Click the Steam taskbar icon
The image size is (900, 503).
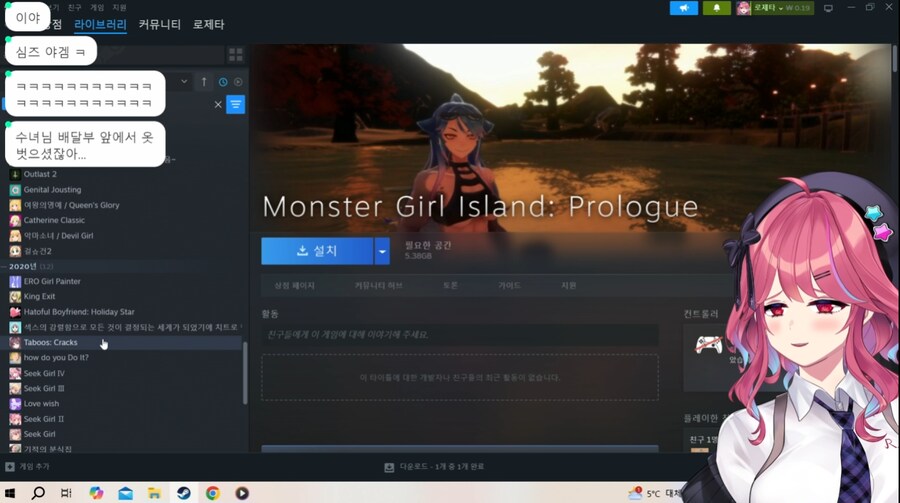pyautogui.click(x=184, y=493)
